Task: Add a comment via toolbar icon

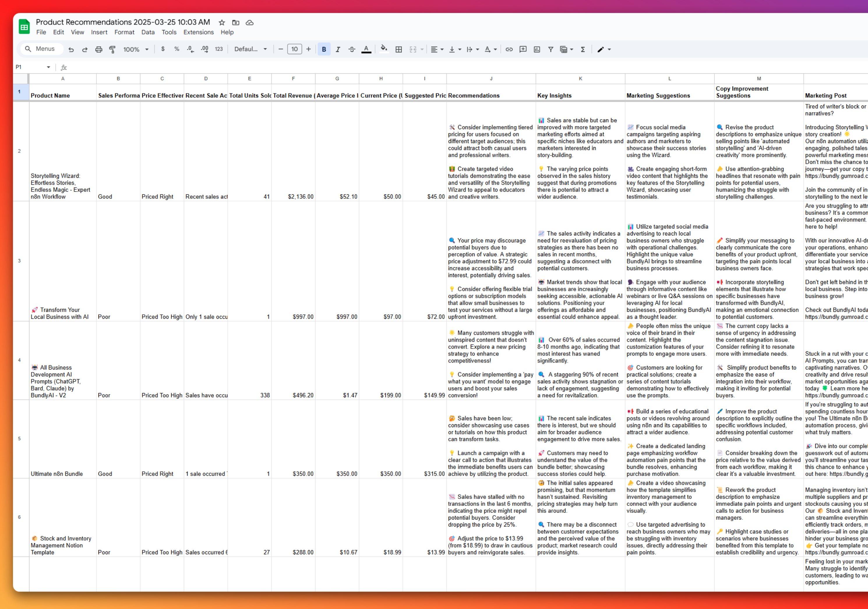Action: click(523, 49)
